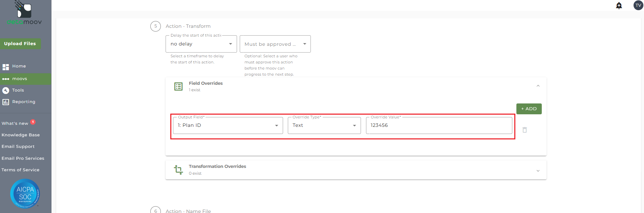Open the TV user avatar menu
The image size is (644, 213).
638,5
